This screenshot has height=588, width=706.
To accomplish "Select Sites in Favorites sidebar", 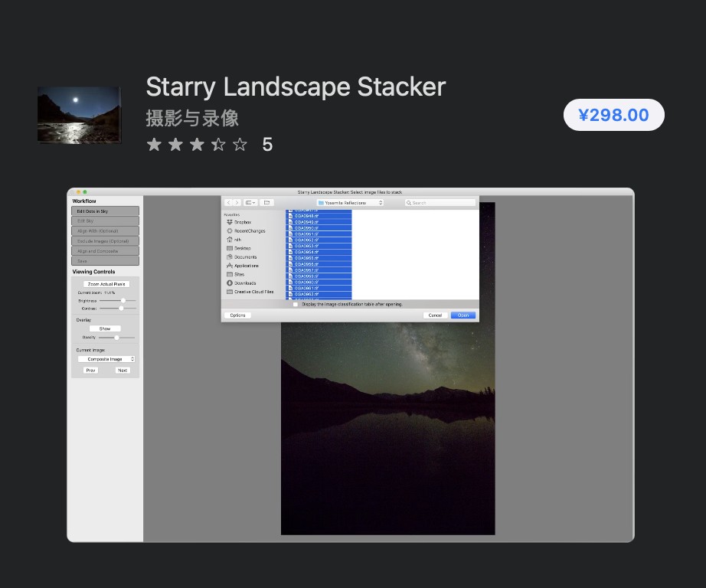I will pos(236,274).
